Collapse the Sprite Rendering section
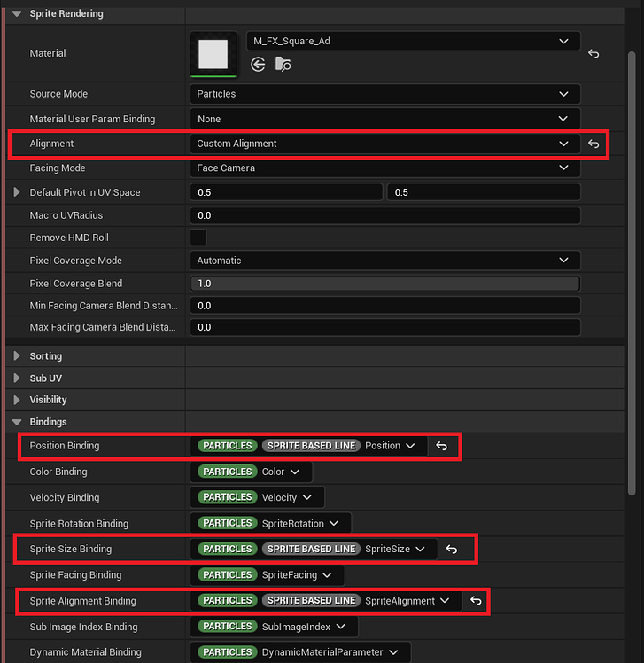The image size is (644, 663). tap(17, 13)
